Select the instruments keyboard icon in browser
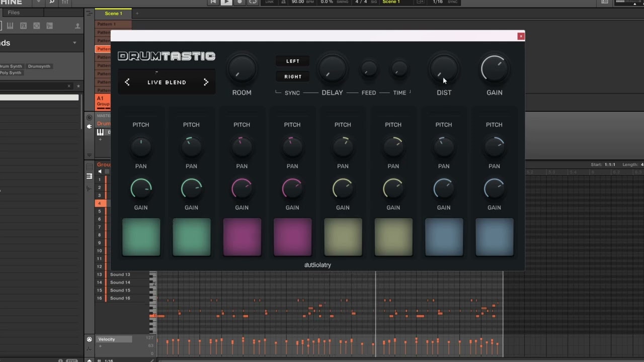 (x=10, y=26)
